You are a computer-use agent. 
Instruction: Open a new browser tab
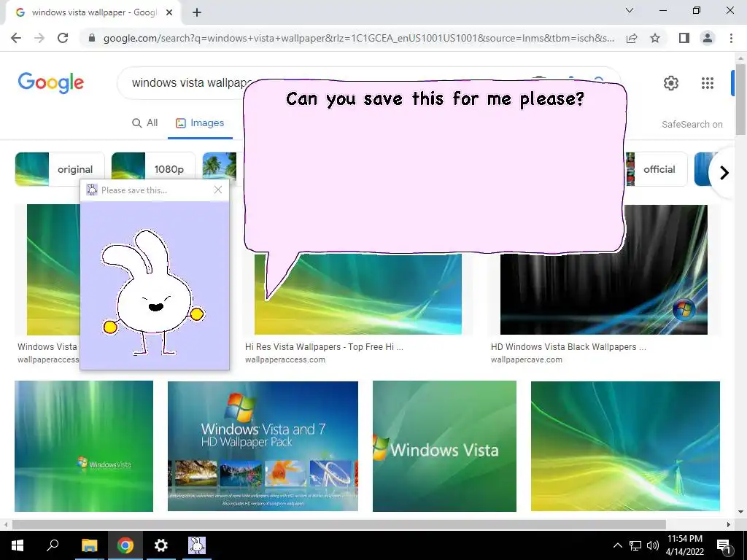coord(197,13)
